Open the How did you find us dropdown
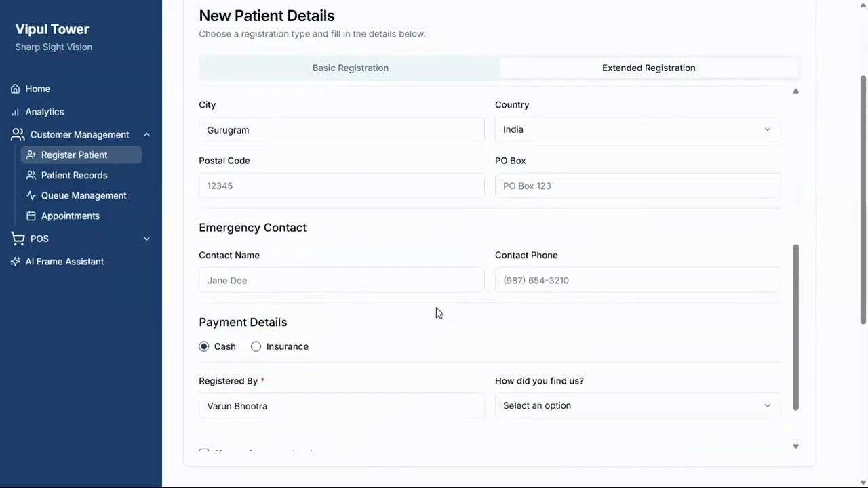 [x=637, y=405]
